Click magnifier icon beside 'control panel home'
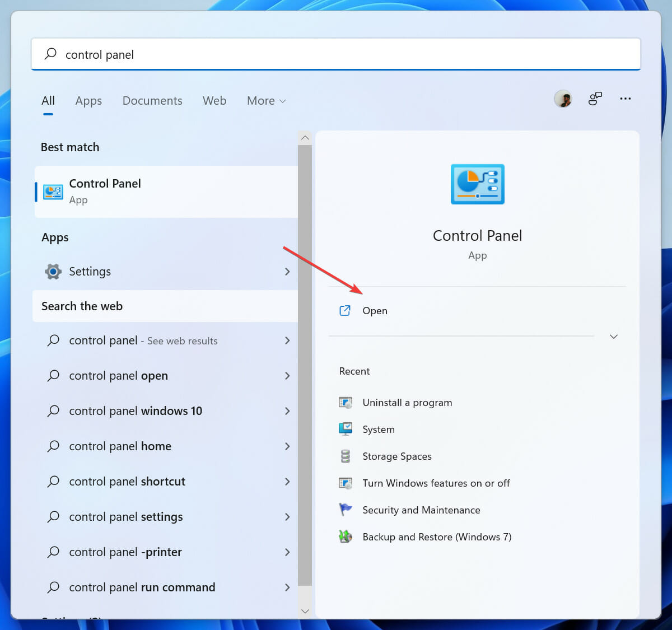This screenshot has width=672, height=630. tap(53, 446)
